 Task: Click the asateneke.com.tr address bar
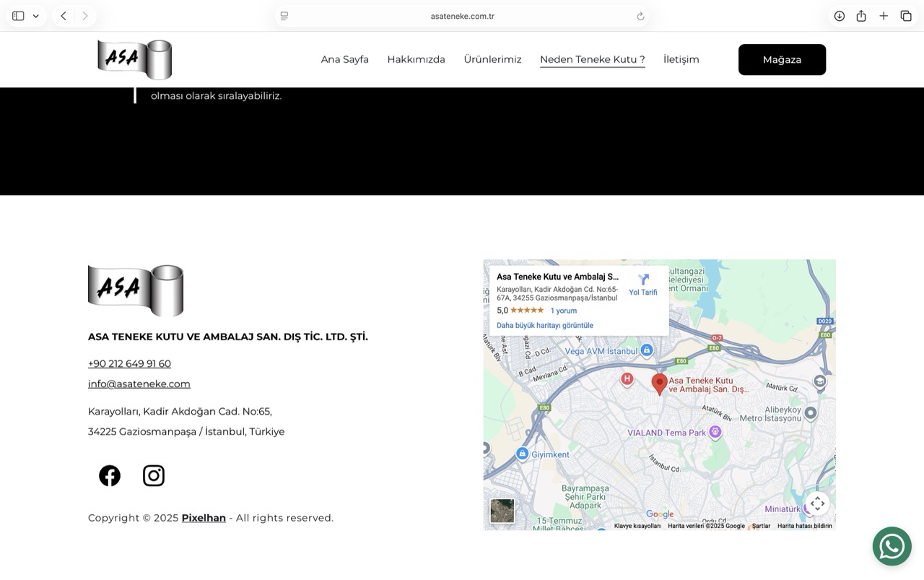(x=462, y=16)
